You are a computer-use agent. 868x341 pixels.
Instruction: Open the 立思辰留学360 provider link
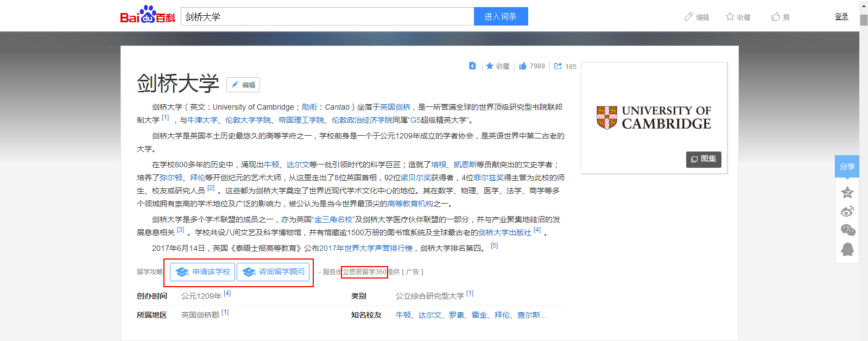pos(364,272)
